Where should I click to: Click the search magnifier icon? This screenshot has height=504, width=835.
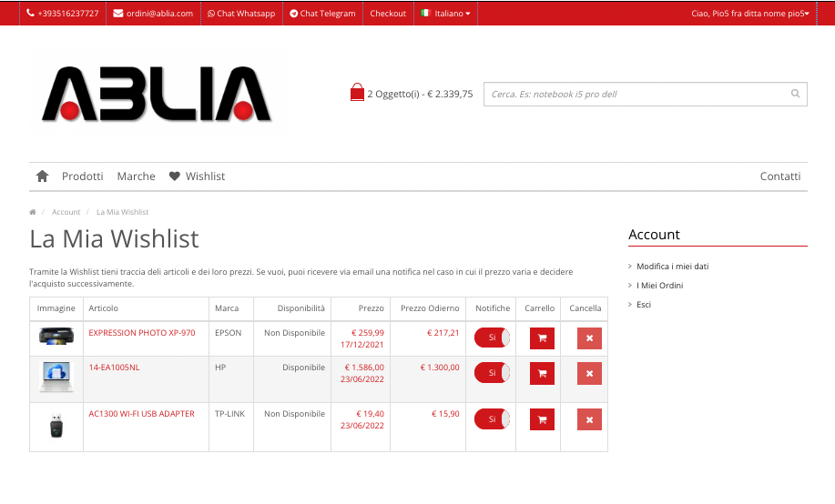point(795,94)
